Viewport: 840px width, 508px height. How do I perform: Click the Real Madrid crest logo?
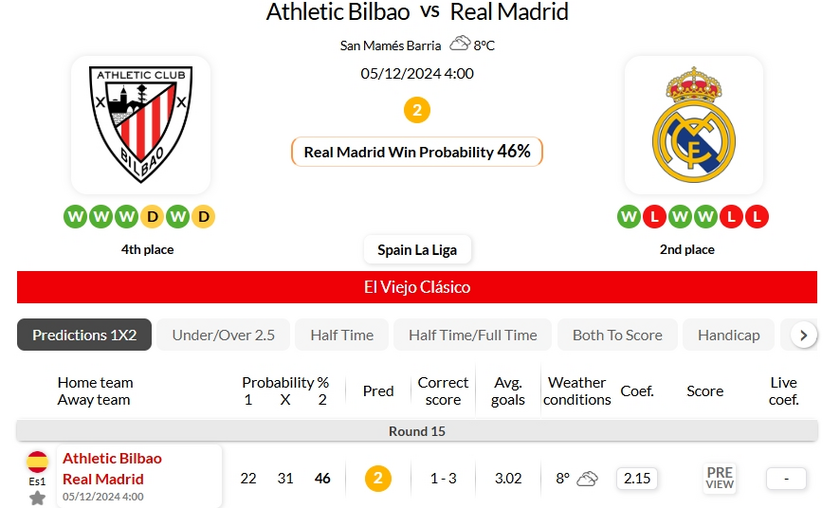coord(693,124)
